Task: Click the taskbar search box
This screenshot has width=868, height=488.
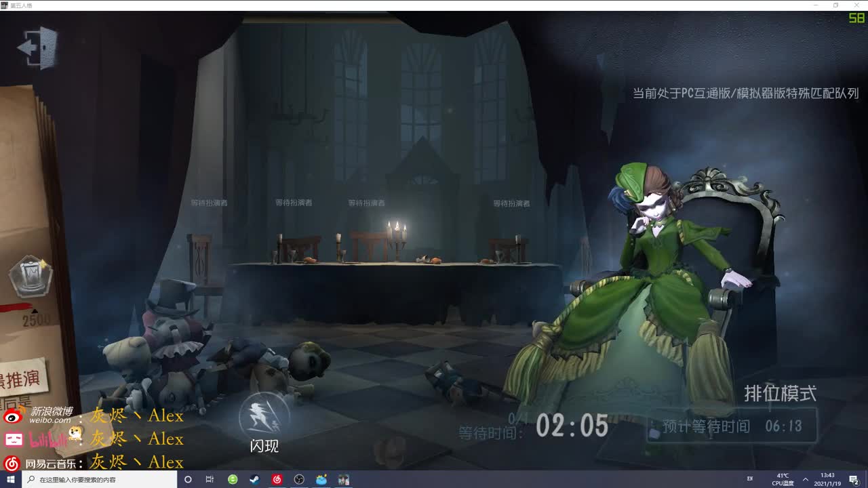Action: [100, 480]
